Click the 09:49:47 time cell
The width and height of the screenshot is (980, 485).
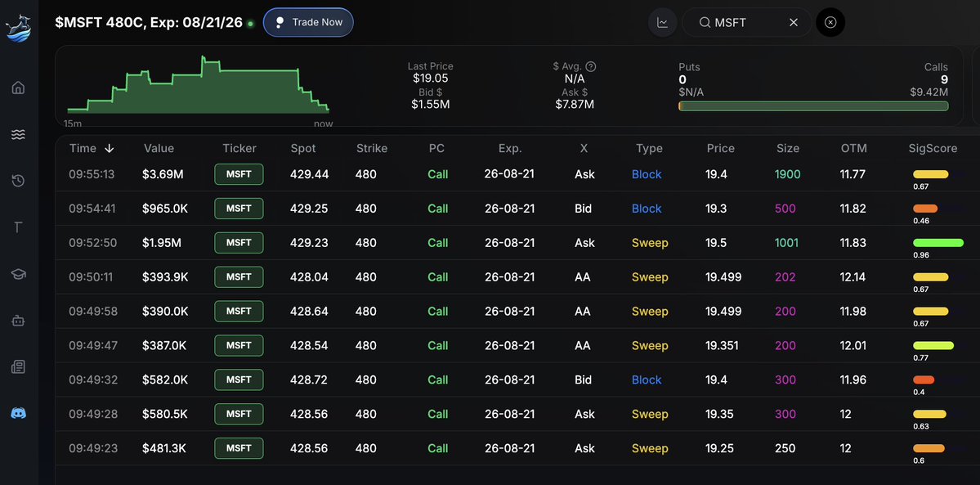(93, 345)
